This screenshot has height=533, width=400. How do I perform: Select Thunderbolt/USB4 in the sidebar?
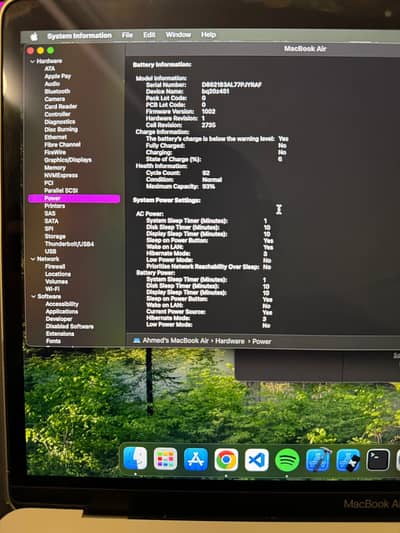tap(70, 244)
